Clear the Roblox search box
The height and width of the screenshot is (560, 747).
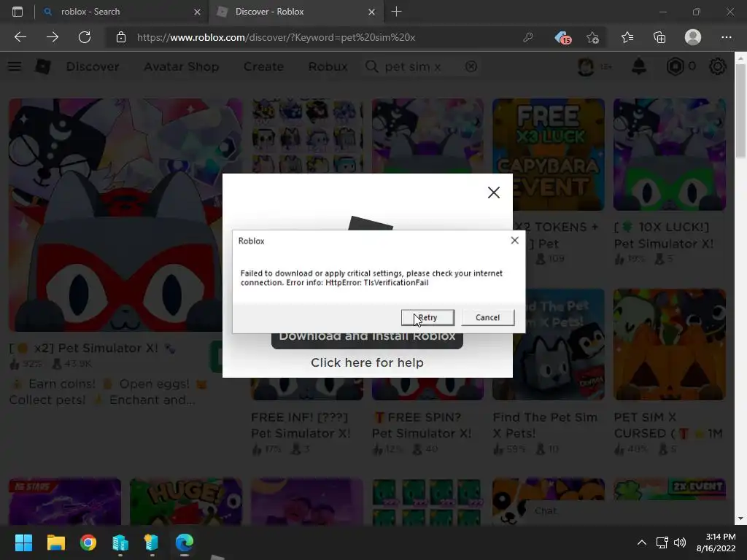[471, 66]
